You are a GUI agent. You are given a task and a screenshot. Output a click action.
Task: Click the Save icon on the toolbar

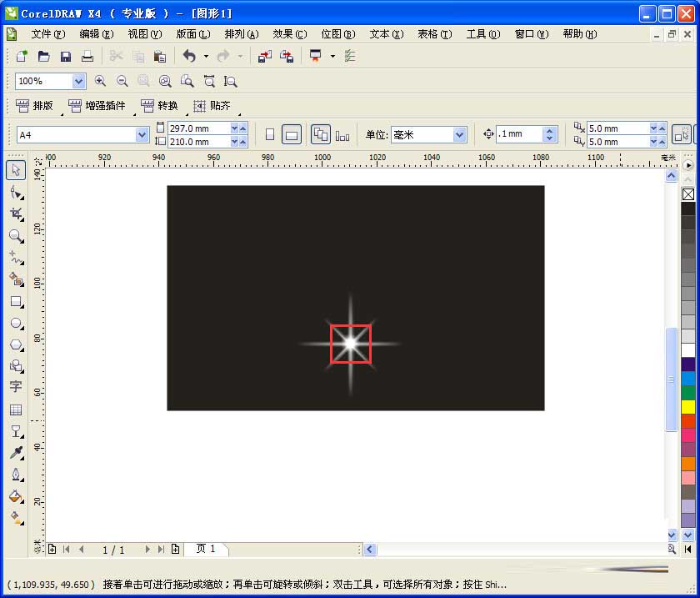[x=65, y=55]
